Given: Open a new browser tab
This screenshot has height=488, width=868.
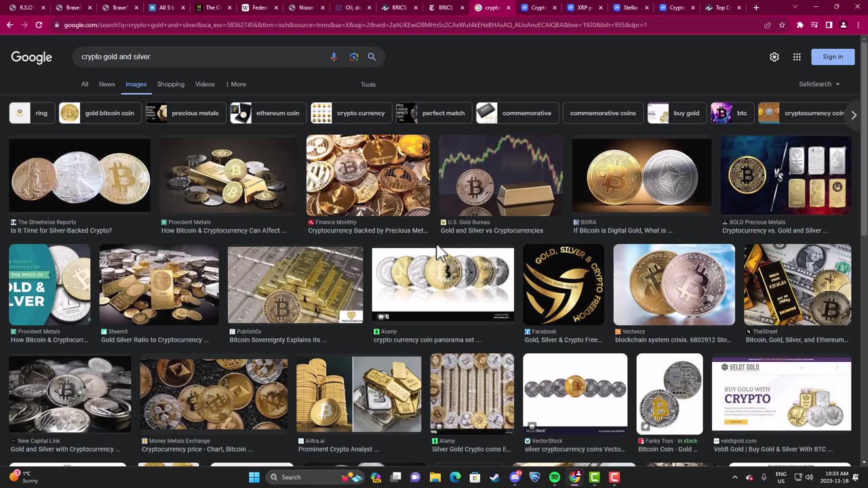Looking at the screenshot, I should [x=756, y=7].
